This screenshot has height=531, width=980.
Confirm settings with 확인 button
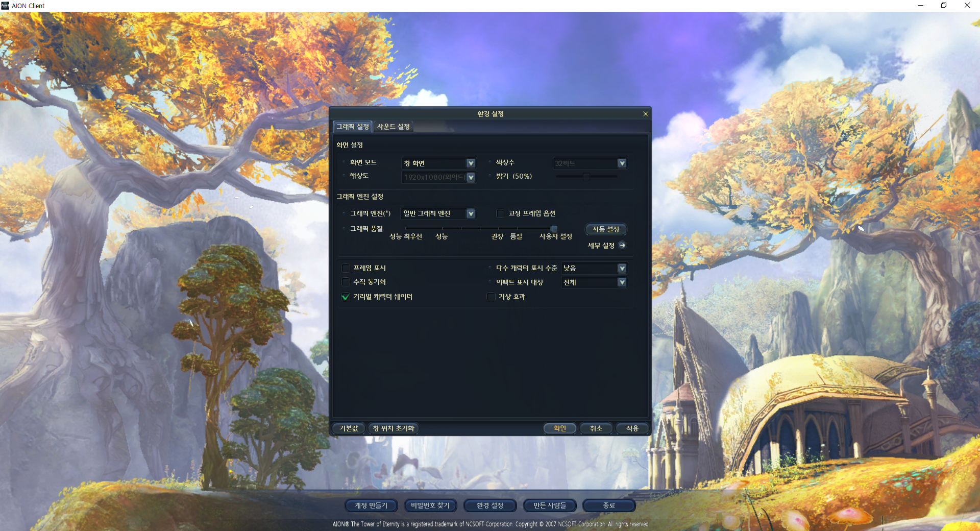560,428
